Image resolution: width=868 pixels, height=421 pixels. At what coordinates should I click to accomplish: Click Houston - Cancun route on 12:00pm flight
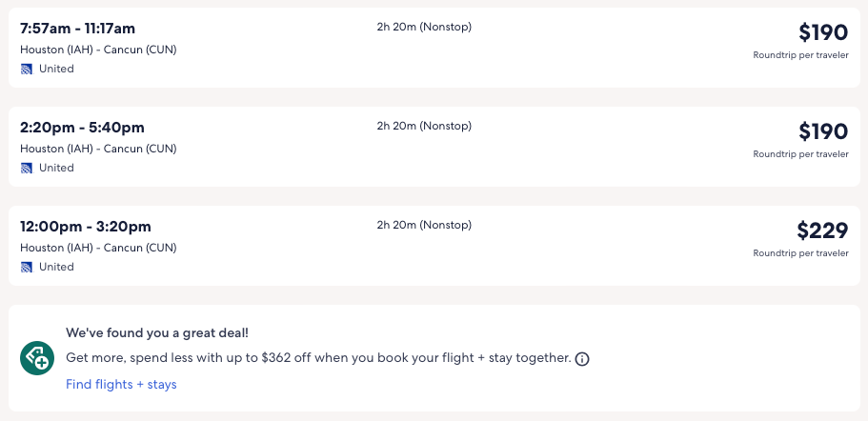(x=98, y=248)
